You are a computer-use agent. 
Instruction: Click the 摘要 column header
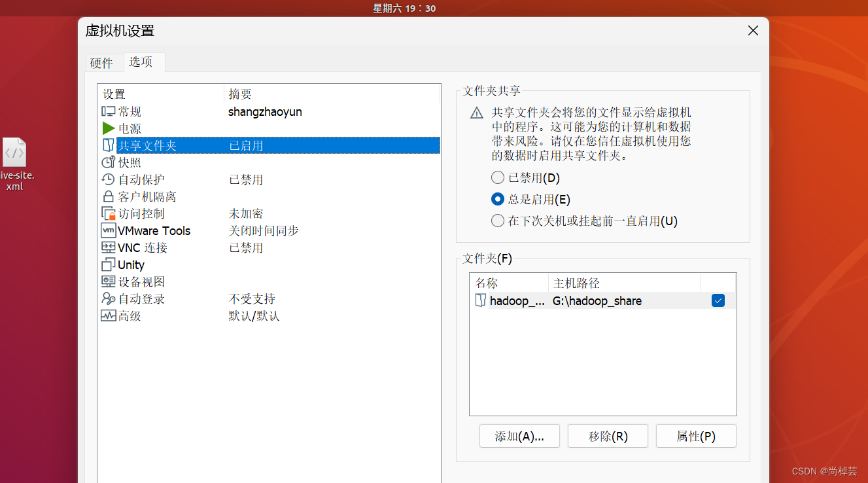coord(332,94)
